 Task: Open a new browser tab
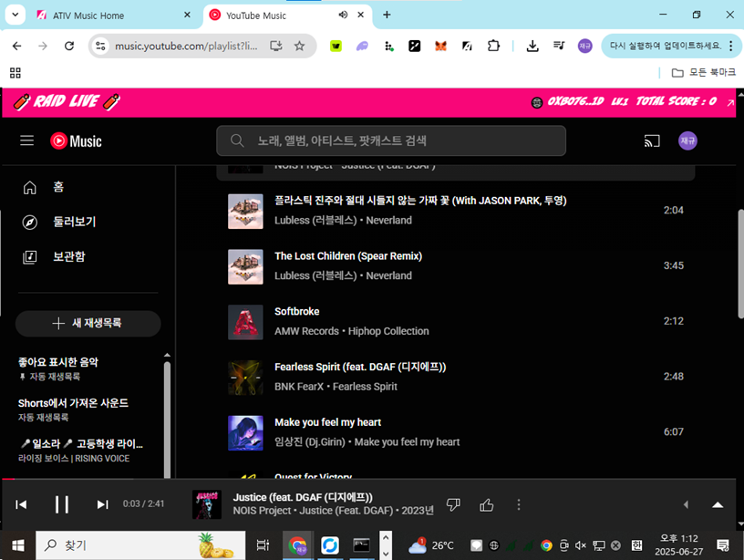(387, 15)
